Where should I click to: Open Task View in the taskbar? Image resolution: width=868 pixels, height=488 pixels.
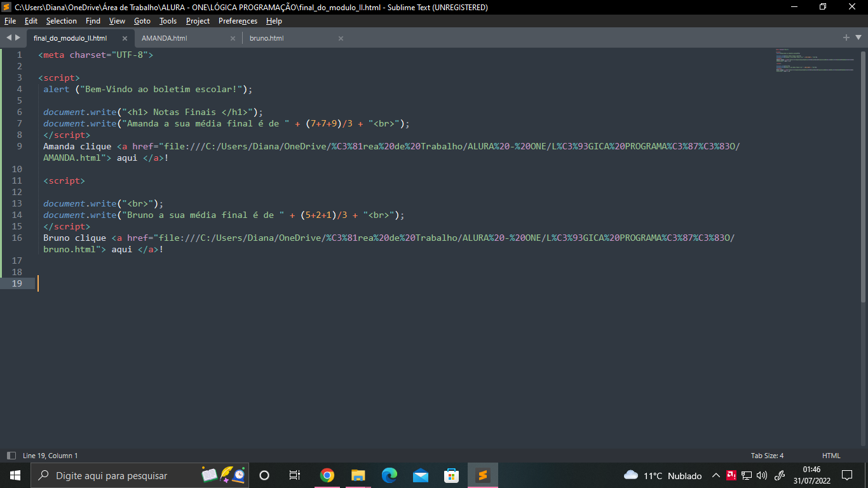pos(295,475)
